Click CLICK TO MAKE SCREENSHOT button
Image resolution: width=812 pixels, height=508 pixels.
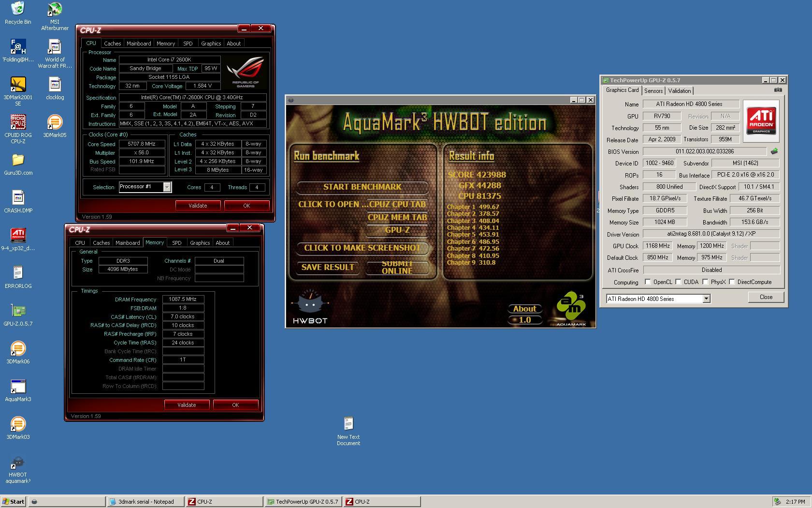tap(362, 248)
